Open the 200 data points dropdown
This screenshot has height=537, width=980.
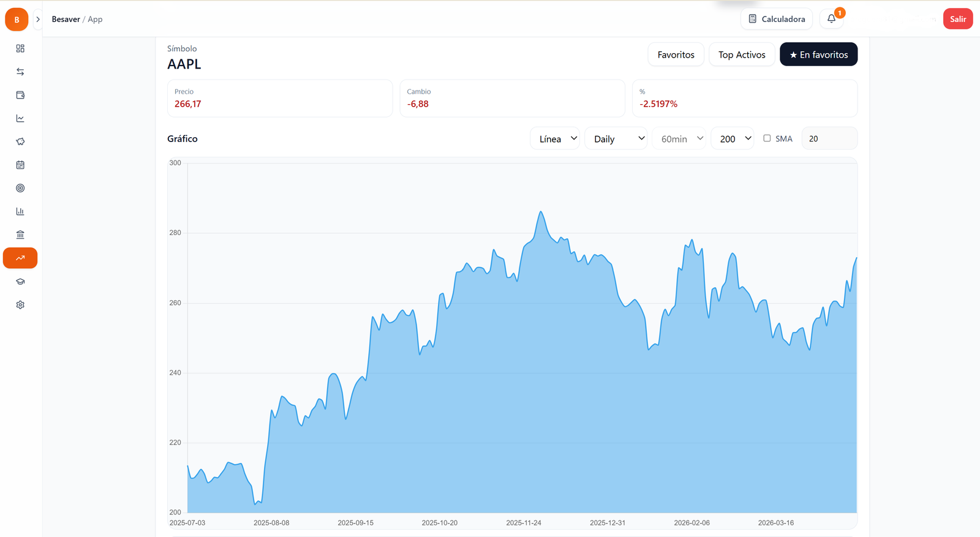[x=733, y=139]
